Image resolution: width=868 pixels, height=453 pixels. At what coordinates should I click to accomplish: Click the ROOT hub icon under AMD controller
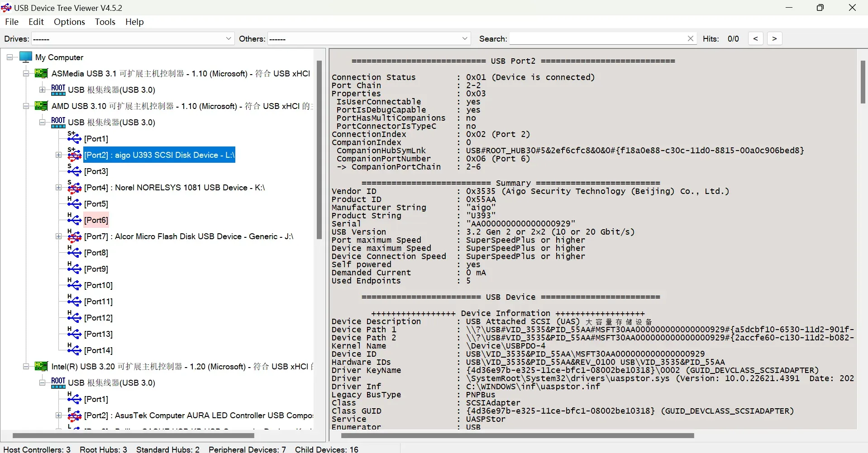coord(58,122)
